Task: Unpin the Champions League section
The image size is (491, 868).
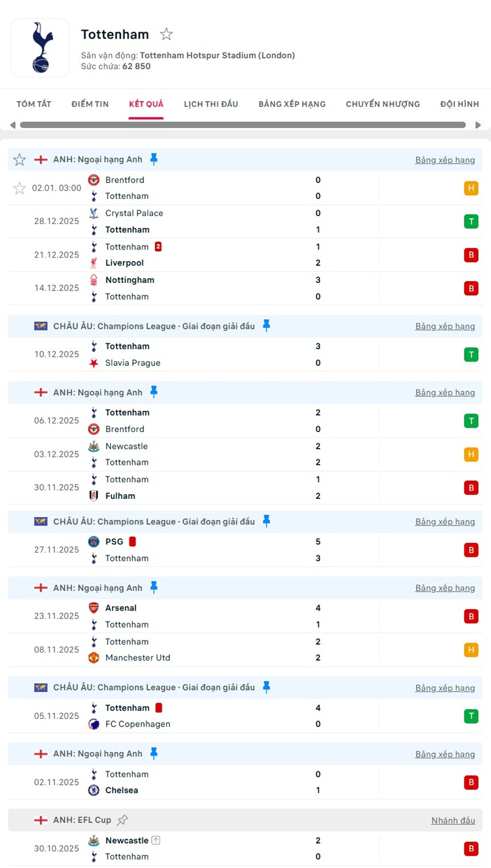Action: click(266, 326)
